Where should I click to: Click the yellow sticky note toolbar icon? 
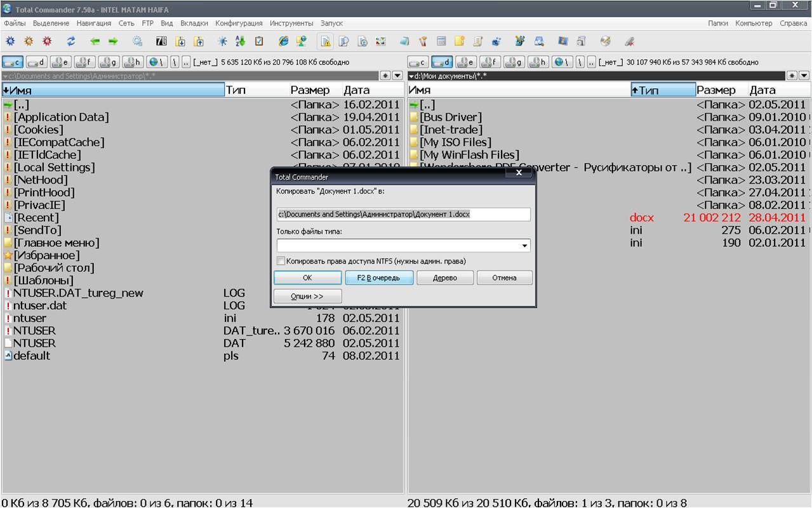coord(459,41)
